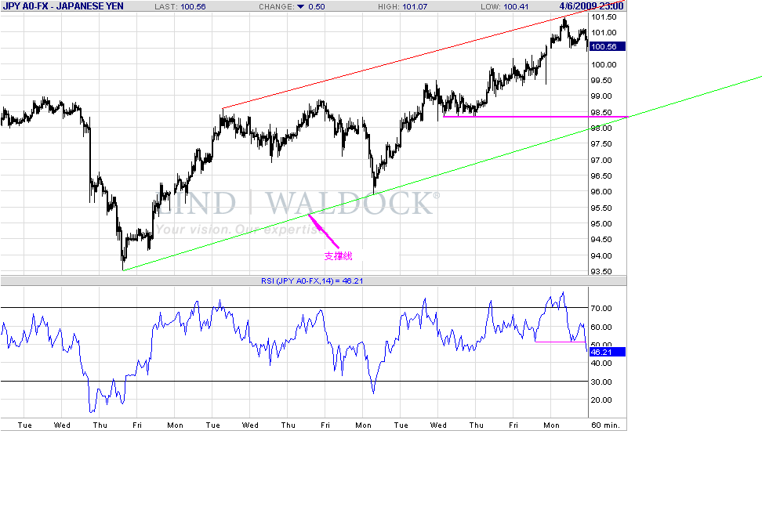Click the down-arrow icon beside CHANGE
Image resolution: width=762 pixels, height=532 pixels.
click(300, 7)
